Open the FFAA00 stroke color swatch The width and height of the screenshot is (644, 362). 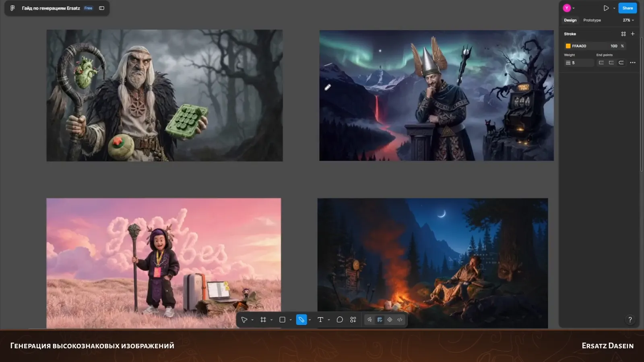pyautogui.click(x=568, y=46)
